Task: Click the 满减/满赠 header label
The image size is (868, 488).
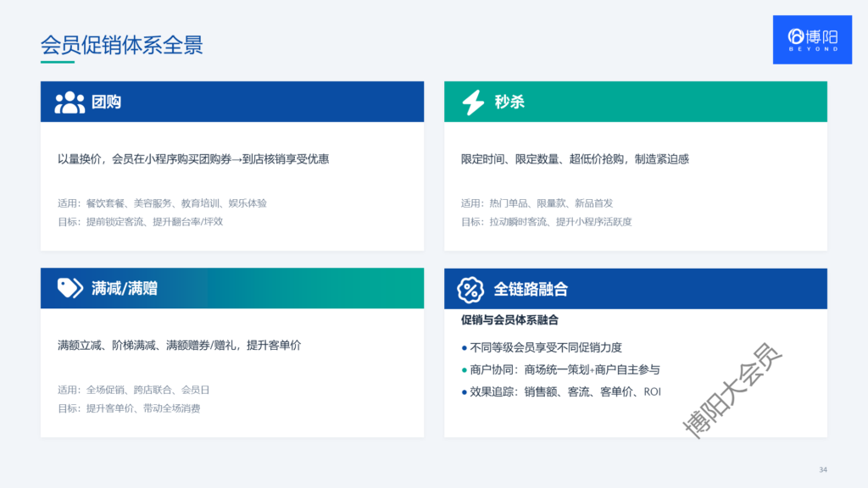Action: [x=125, y=288]
